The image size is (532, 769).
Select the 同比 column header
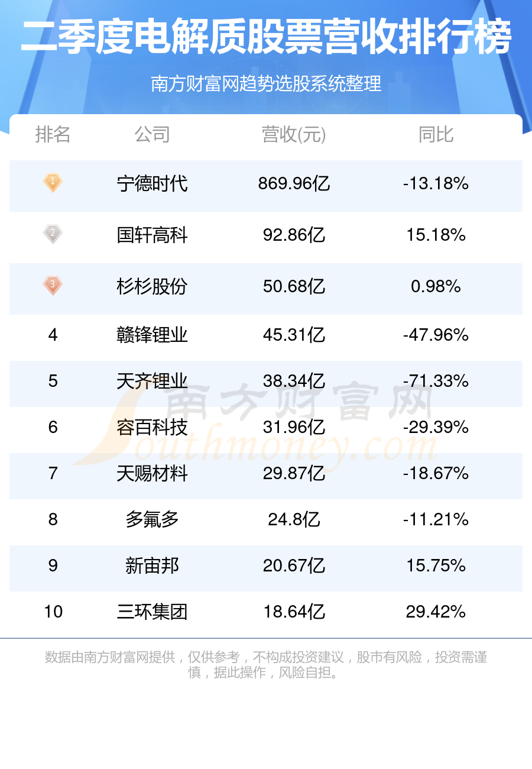(x=436, y=135)
